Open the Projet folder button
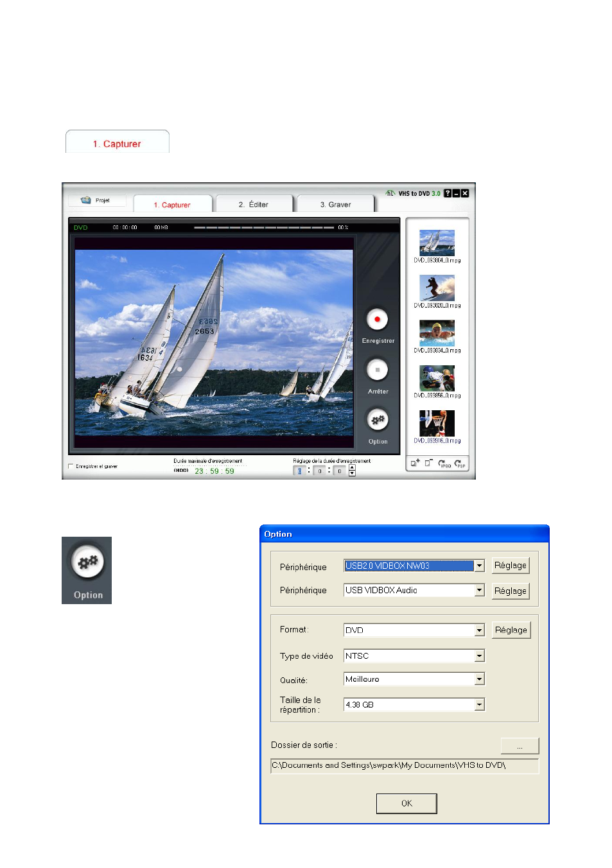 [x=96, y=200]
